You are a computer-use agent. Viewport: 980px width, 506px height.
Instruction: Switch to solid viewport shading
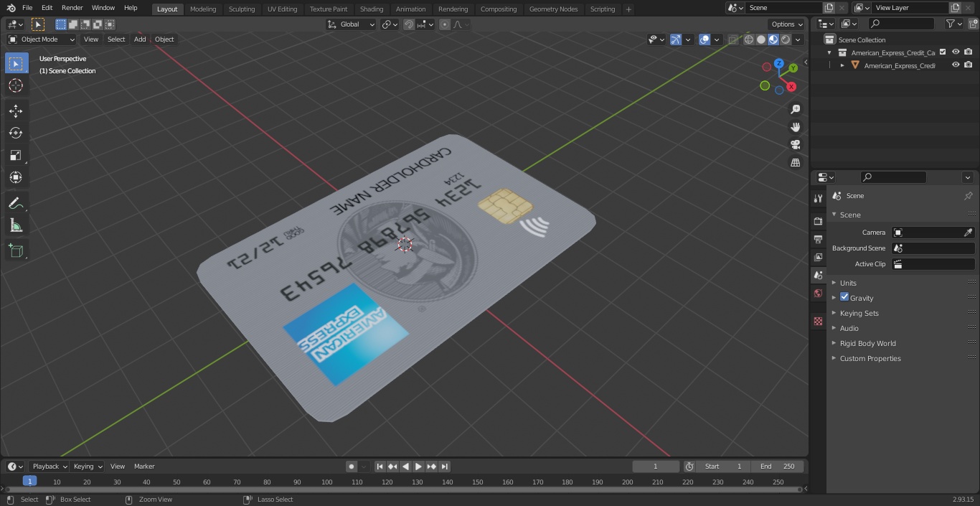(761, 39)
